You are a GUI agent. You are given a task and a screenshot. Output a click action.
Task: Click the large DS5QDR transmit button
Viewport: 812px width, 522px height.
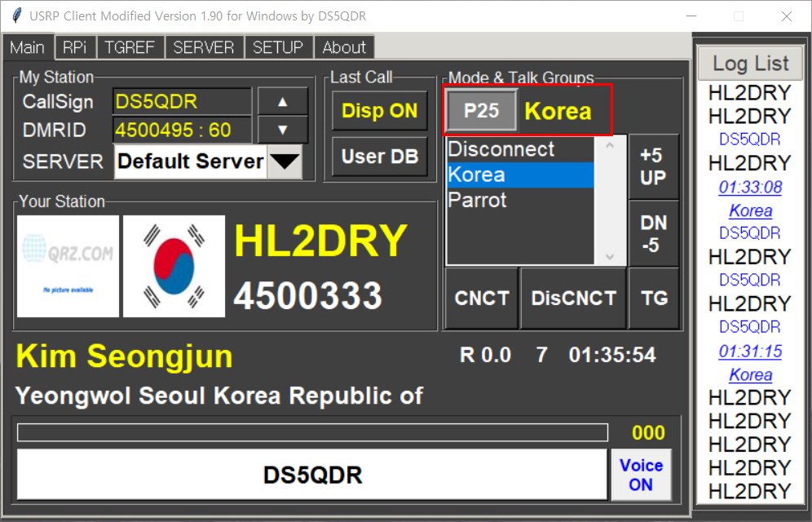[x=312, y=475]
